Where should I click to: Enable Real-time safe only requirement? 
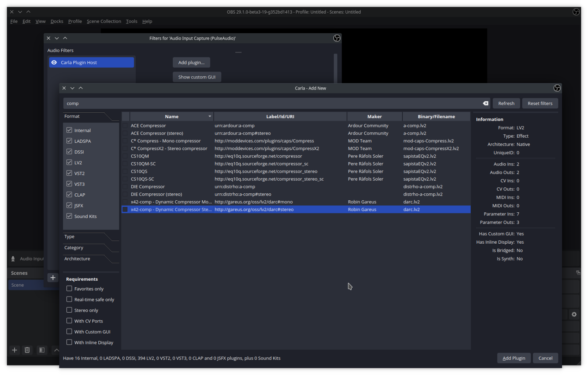(69, 299)
